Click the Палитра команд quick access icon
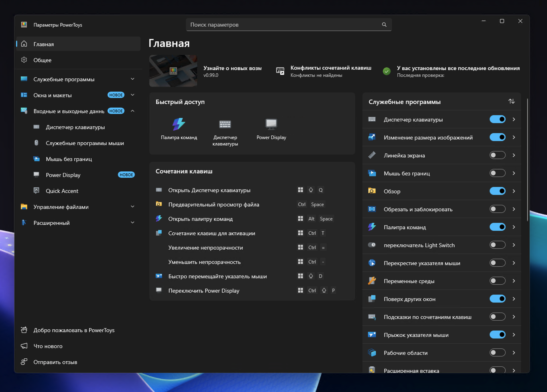 pyautogui.click(x=179, y=124)
